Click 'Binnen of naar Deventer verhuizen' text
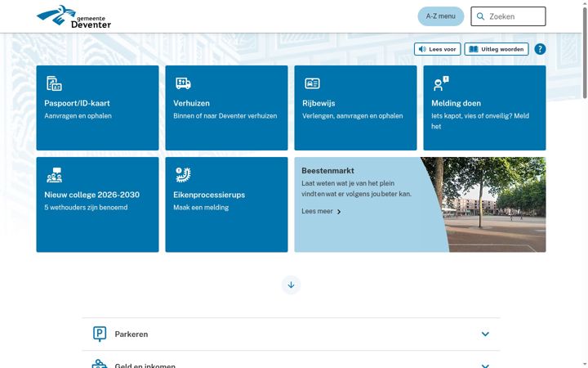The image size is (588, 368). point(225,115)
